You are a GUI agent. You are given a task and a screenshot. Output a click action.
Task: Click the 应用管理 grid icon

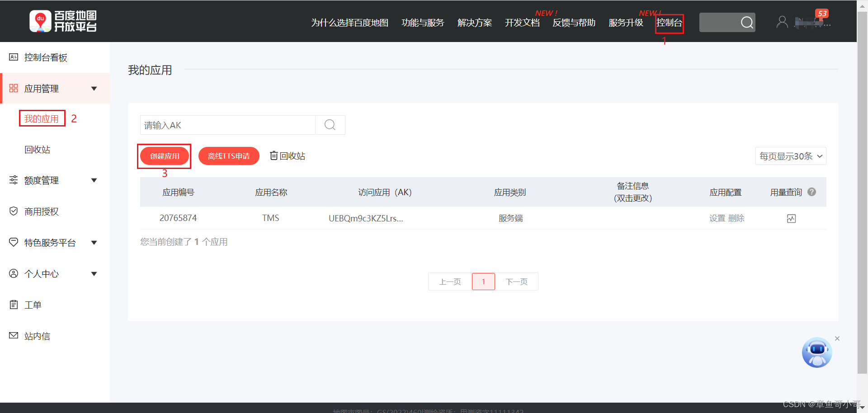(x=14, y=88)
